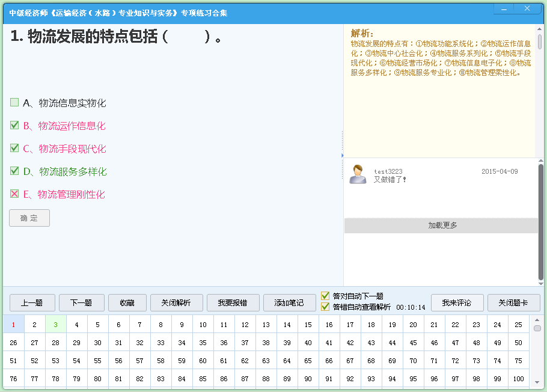Report an error with 我要报错
This screenshot has width=547, height=392.
point(233,302)
